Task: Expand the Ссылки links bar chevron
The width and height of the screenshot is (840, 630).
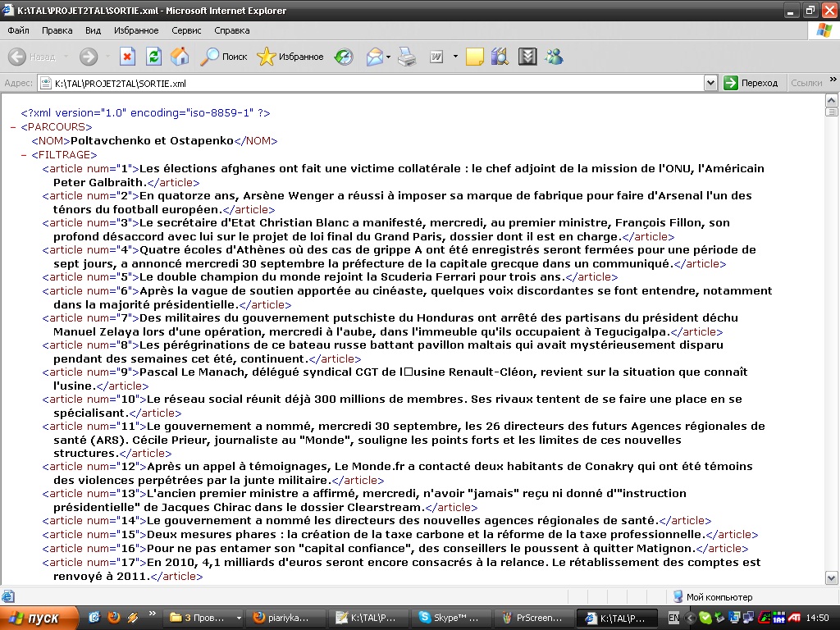Action: [x=833, y=80]
